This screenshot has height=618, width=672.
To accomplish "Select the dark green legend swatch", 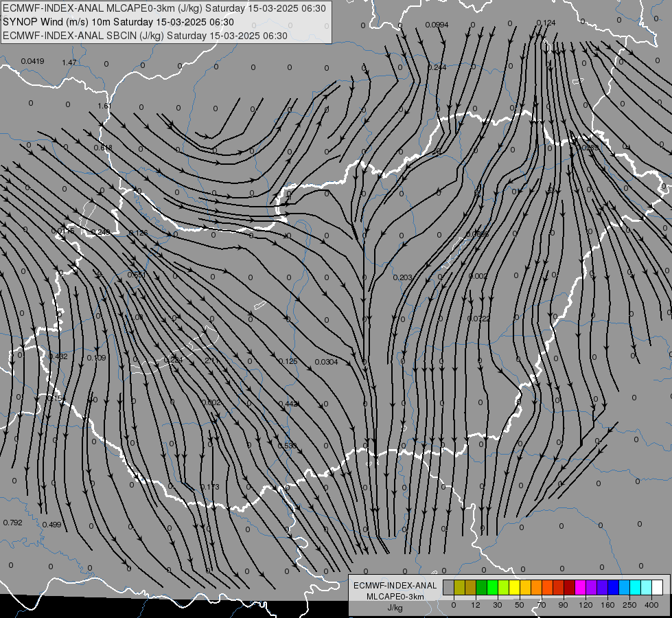I will (x=481, y=587).
